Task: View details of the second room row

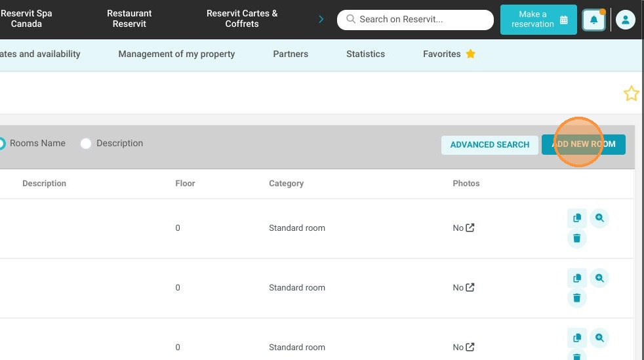Action: click(x=599, y=278)
